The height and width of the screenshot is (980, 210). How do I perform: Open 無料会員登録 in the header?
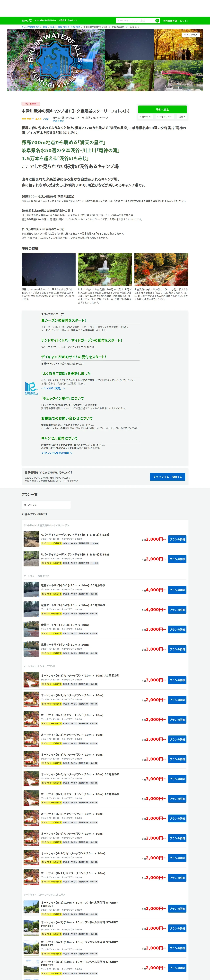[x=170, y=21]
